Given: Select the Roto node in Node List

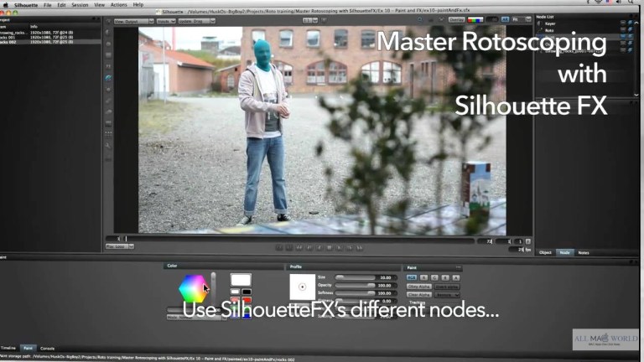Looking at the screenshot, I should click(549, 30).
